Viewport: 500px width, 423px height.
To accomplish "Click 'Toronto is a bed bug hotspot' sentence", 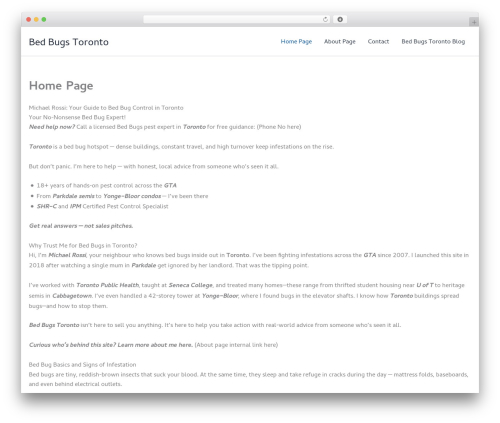I will tap(181, 147).
